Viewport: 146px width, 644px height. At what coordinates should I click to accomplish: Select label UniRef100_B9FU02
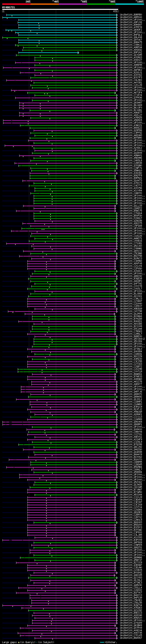tap(131, 53)
